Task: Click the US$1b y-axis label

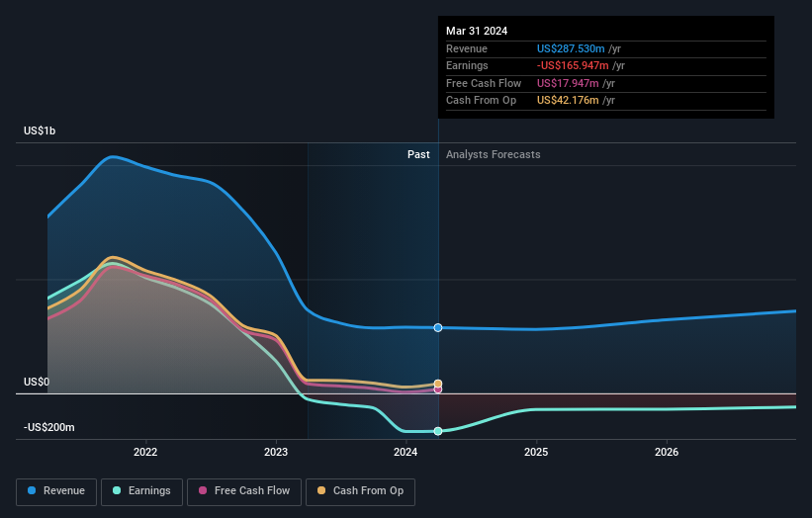Action: [40, 130]
